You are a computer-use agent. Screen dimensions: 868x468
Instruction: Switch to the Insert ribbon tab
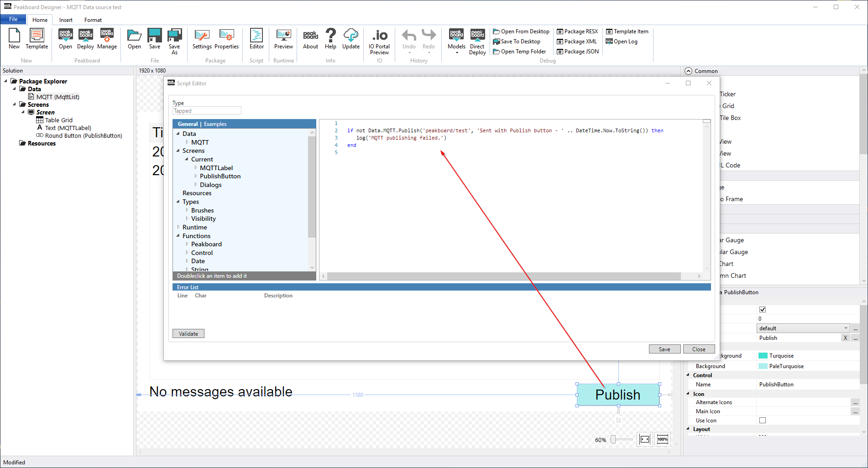tap(66, 20)
